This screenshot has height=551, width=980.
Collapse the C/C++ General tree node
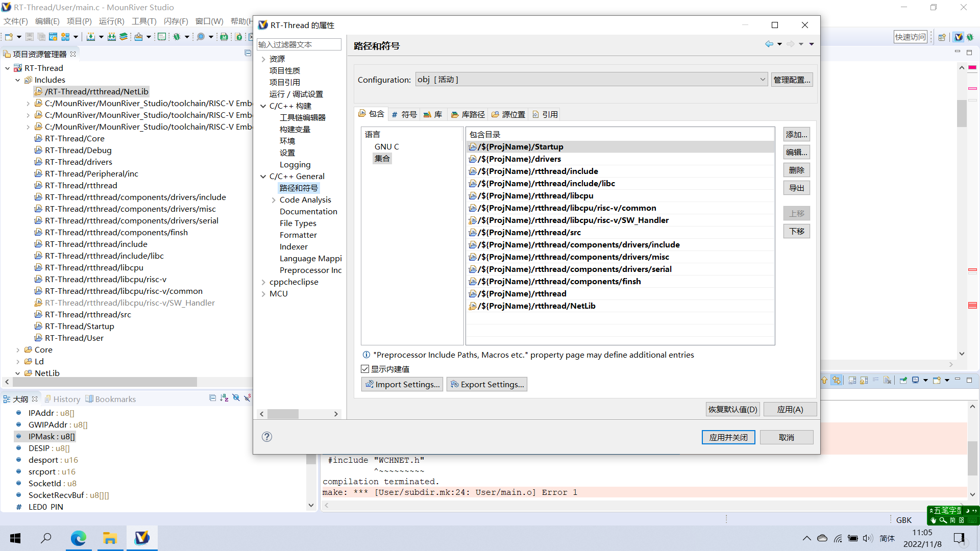pos(263,177)
